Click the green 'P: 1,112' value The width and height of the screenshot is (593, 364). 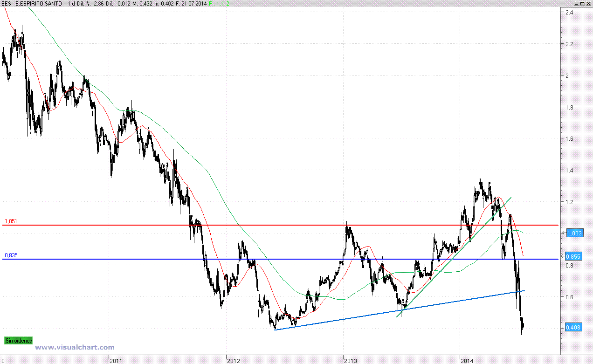pyautogui.click(x=219, y=4)
